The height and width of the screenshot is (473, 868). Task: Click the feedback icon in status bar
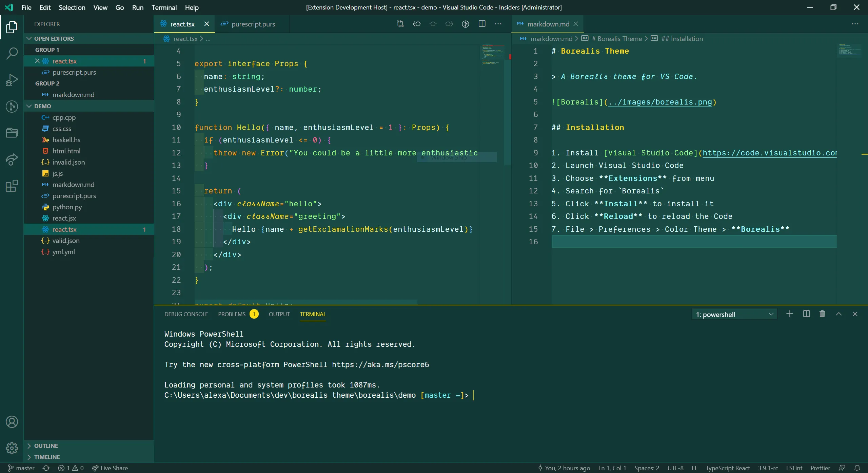(x=842, y=468)
